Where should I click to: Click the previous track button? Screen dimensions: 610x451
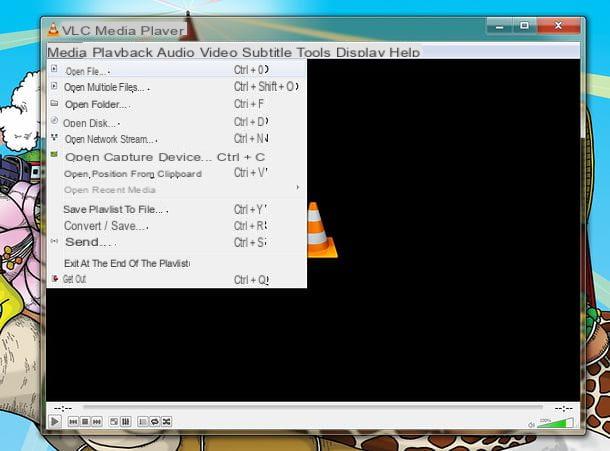[x=73, y=421]
